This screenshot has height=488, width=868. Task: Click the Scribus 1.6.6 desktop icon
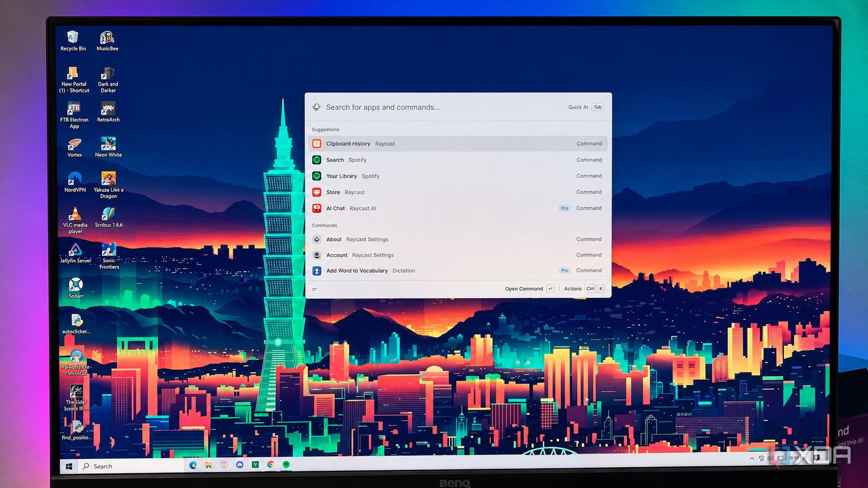[108, 214]
